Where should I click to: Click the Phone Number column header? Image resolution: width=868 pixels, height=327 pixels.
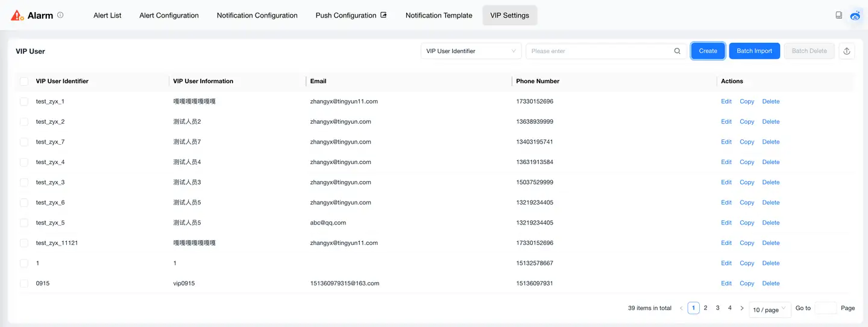(x=538, y=81)
